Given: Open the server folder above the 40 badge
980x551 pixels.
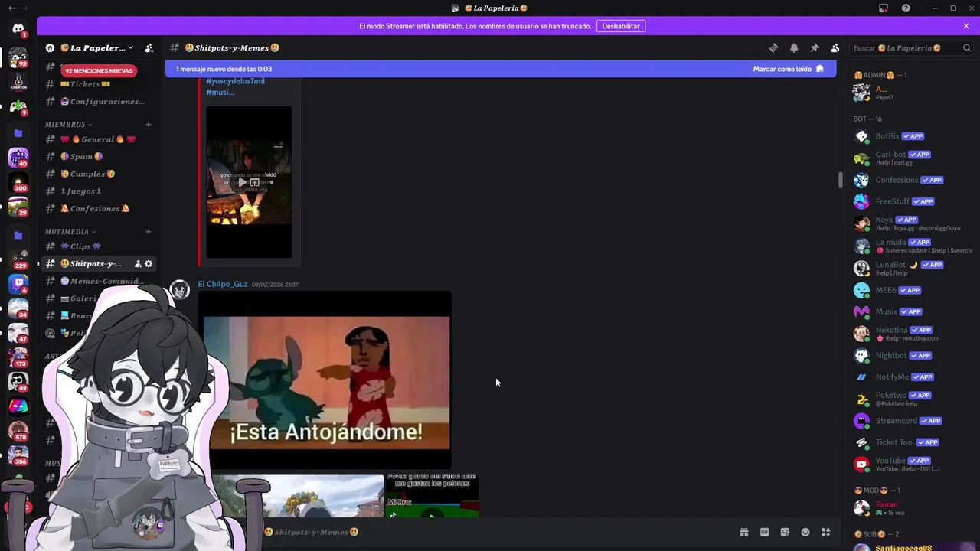Looking at the screenshot, I should pyautogui.click(x=18, y=133).
